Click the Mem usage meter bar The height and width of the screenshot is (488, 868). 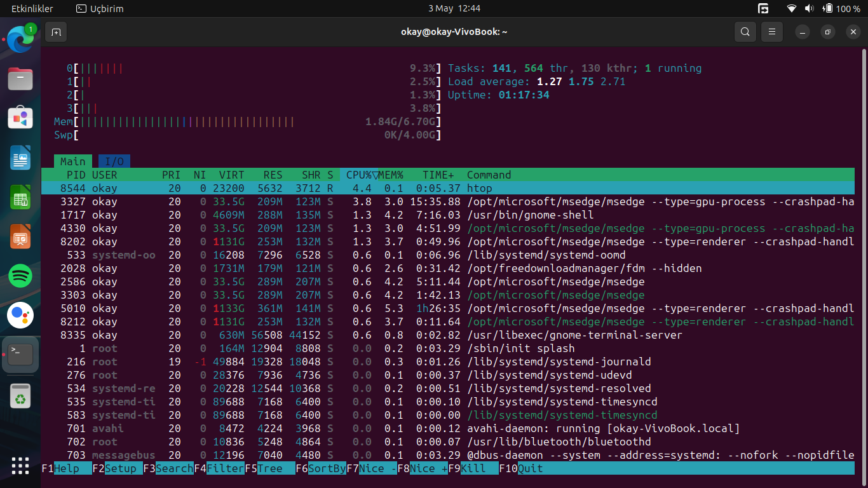[x=248, y=121]
